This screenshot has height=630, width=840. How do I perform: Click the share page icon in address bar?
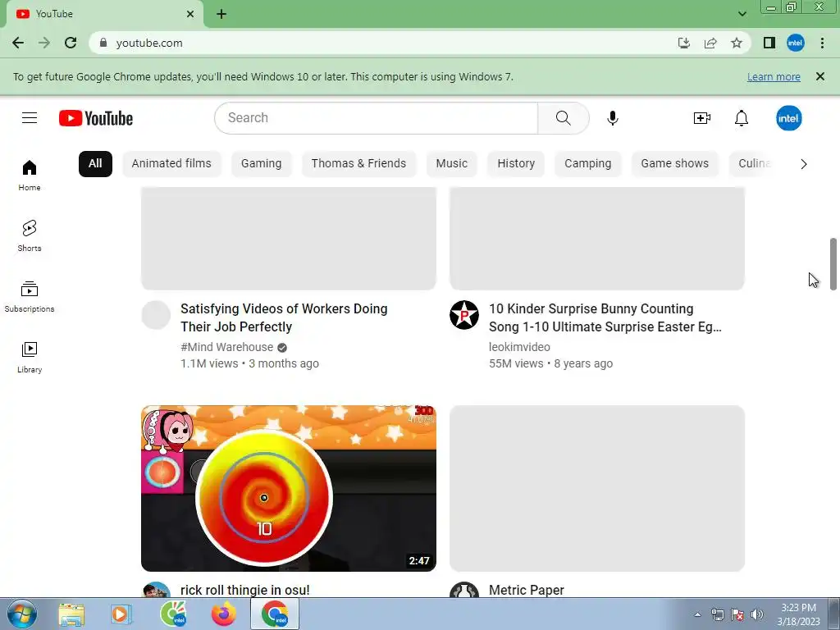tap(710, 43)
